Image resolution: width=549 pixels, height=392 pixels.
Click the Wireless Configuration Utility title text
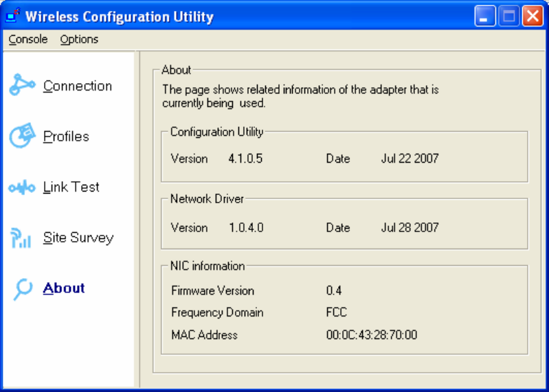click(x=120, y=16)
